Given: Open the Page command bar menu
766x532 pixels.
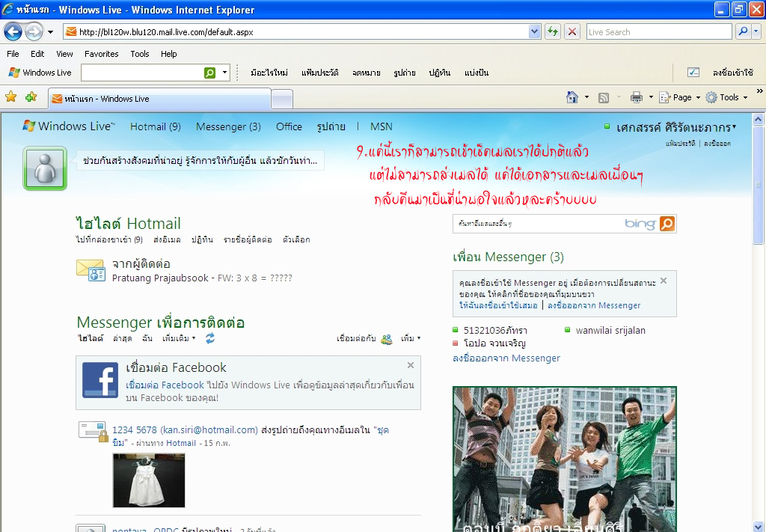Looking at the screenshot, I should (x=679, y=97).
